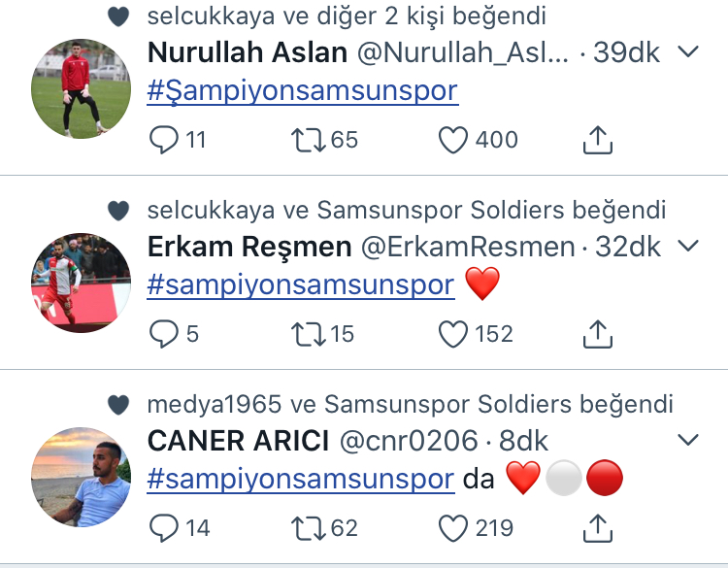This screenshot has height=568, width=728.
Task: Open Nurullah Aslan's profile picture
Action: tap(81, 88)
